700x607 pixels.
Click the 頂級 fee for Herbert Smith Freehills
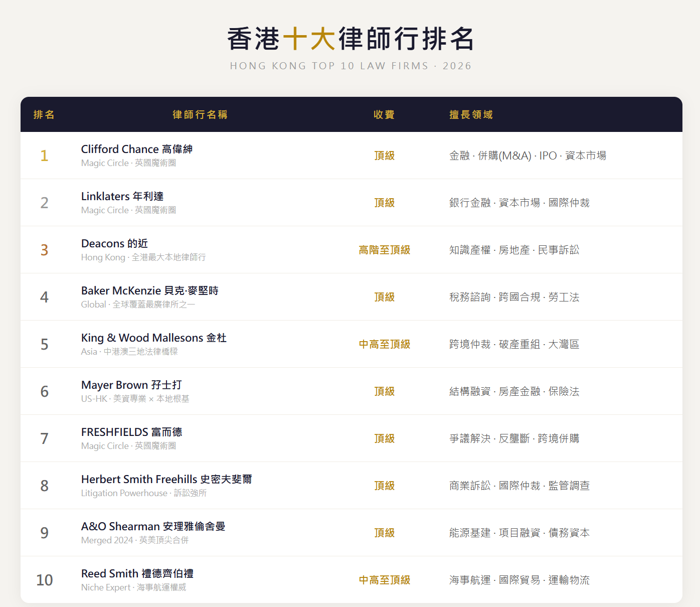point(385,486)
